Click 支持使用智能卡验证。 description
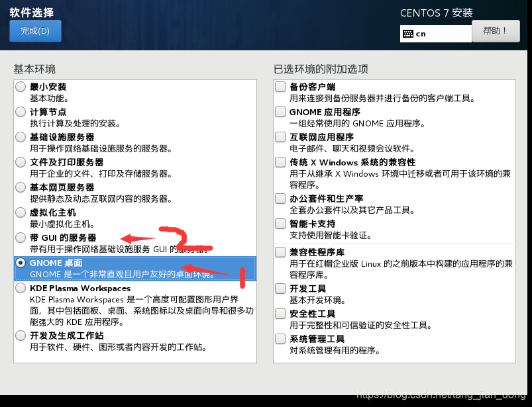The height and width of the screenshot is (407, 532). 331,235
